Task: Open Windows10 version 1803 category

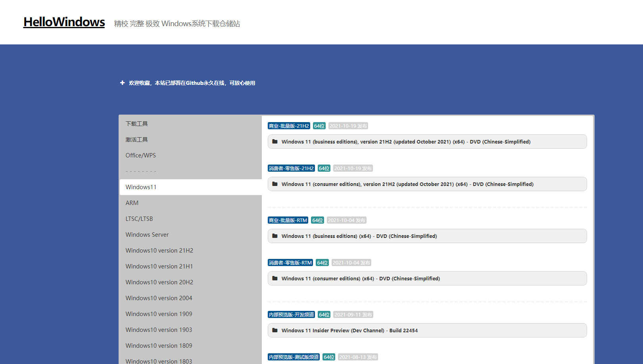Action: tap(190, 359)
